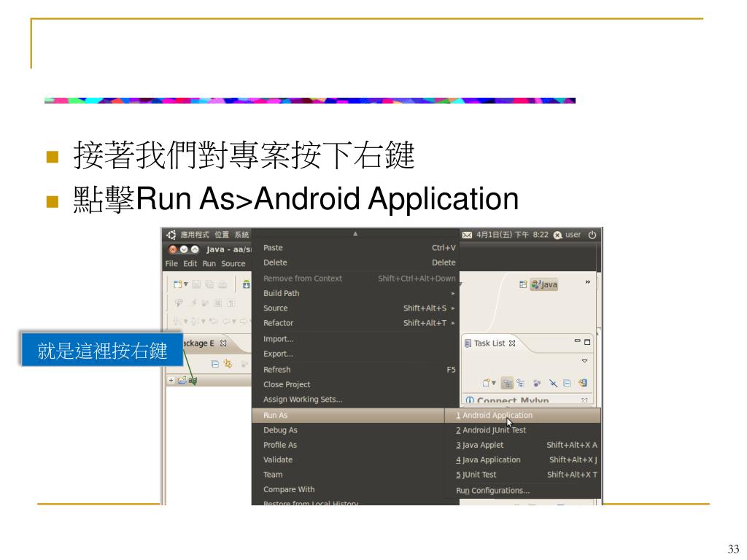Choose Java Application run option

pos(522,459)
